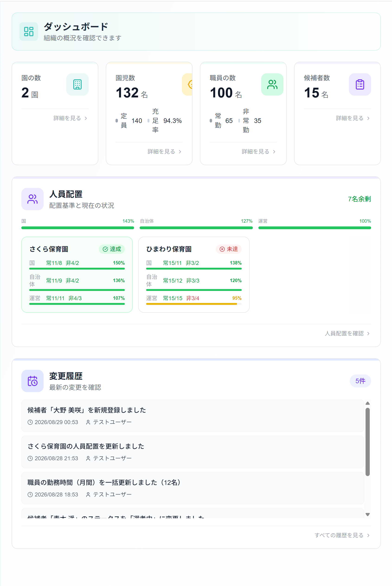Click the calendar-clock icon beside 変更履歴
The image size is (392, 586).
pyautogui.click(x=32, y=381)
